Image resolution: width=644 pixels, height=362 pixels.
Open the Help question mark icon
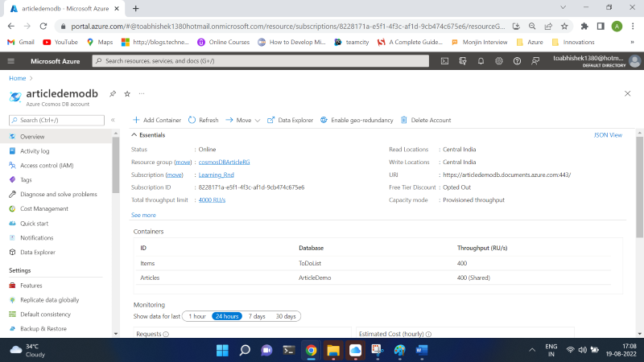[x=517, y=61]
